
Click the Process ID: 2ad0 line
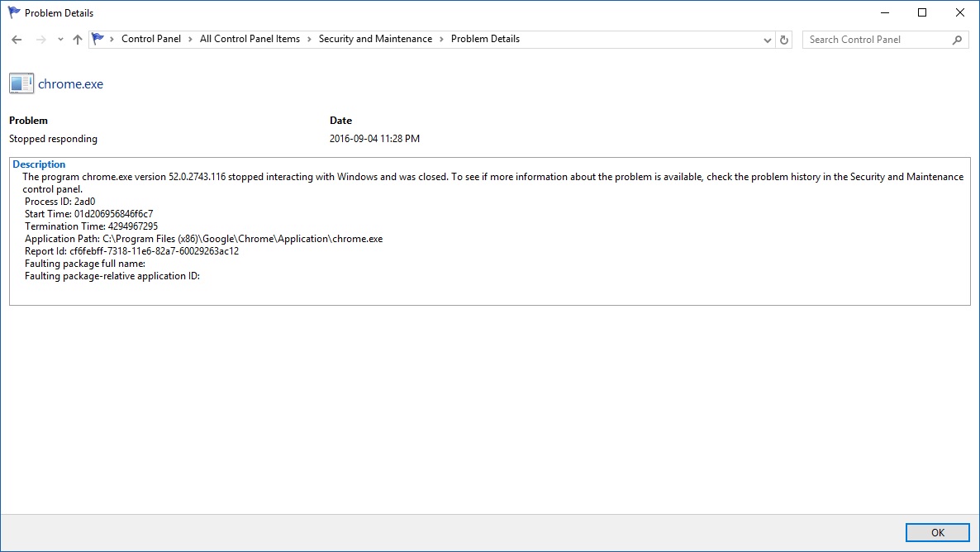coord(60,202)
